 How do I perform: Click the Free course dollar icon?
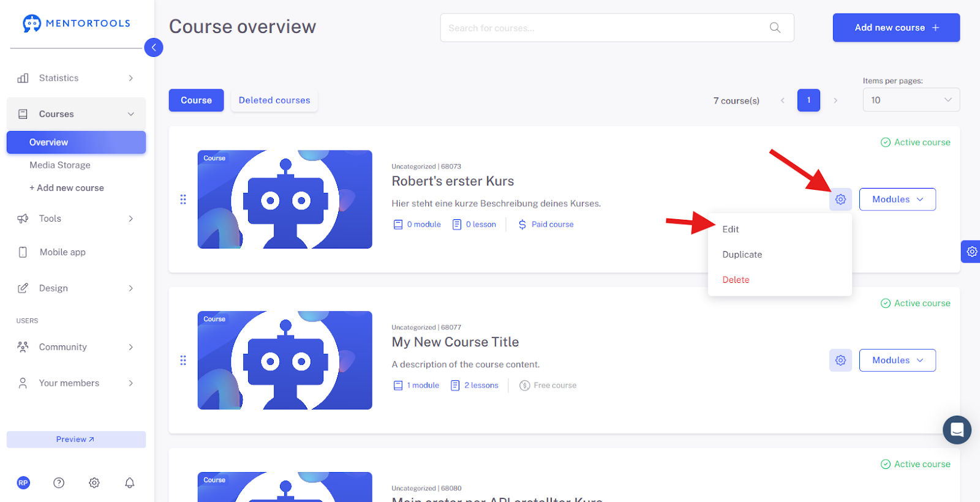(x=524, y=386)
